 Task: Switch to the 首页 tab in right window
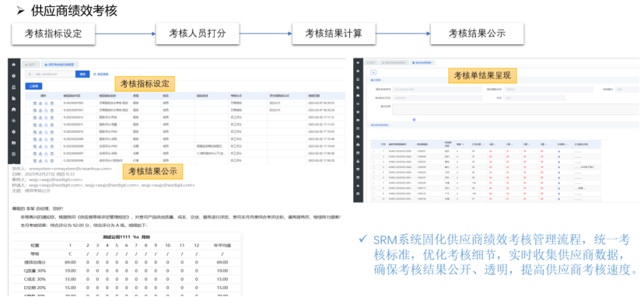(x=370, y=62)
